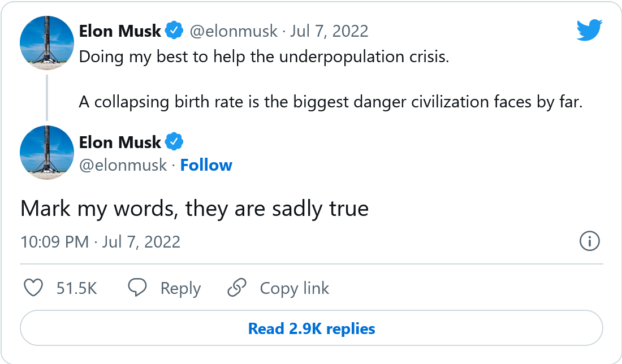Image resolution: width=622 pixels, height=364 pixels.
Task: Open Read 2.9K replies
Action: [312, 328]
